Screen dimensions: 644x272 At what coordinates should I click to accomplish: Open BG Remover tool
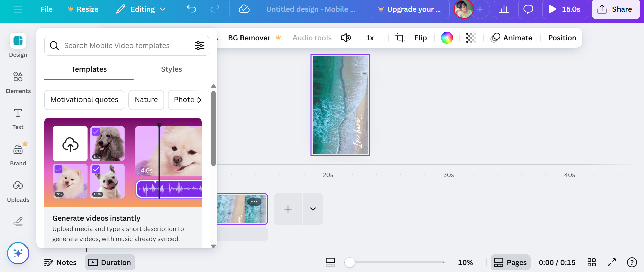coord(255,38)
